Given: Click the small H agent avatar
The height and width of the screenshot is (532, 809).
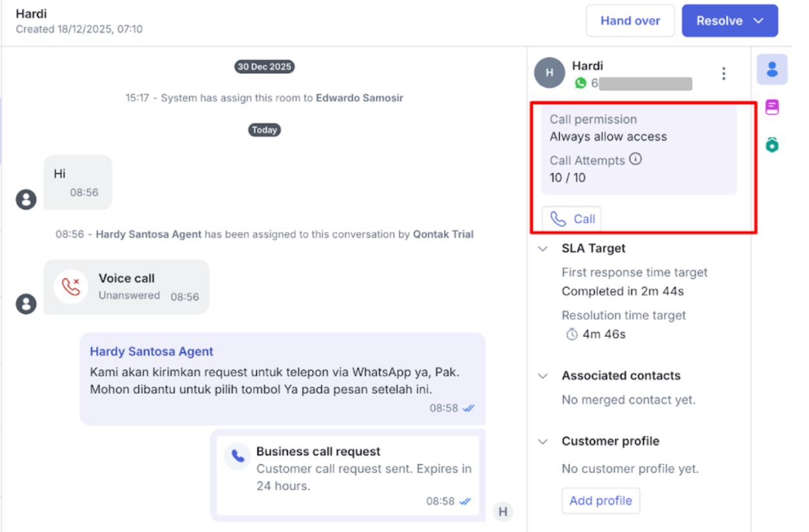Looking at the screenshot, I should [x=503, y=512].
